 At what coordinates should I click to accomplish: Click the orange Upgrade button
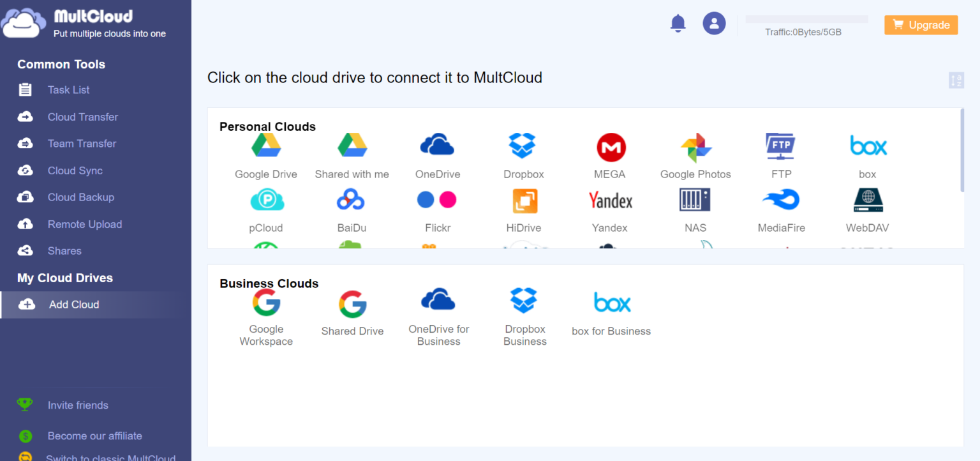tap(921, 25)
